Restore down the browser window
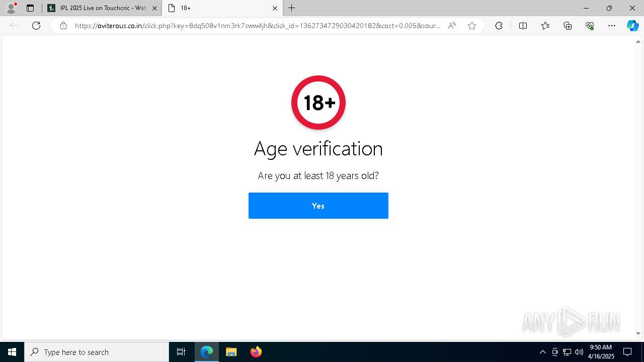 pyautogui.click(x=609, y=8)
